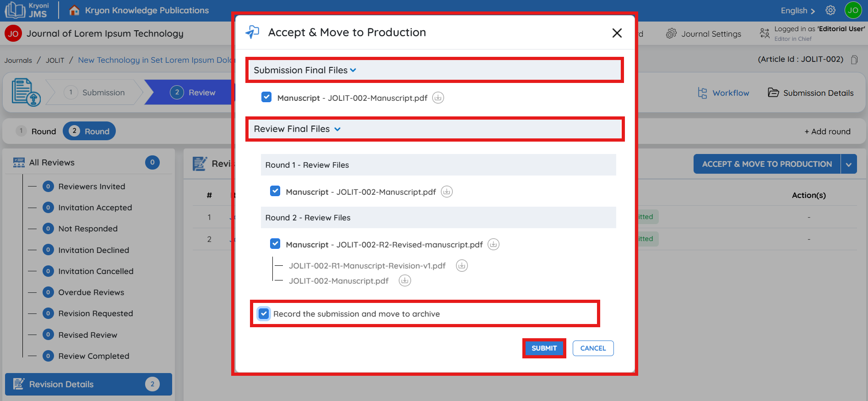Open the English language dropdown
The height and width of the screenshot is (401, 868).
coord(797,11)
